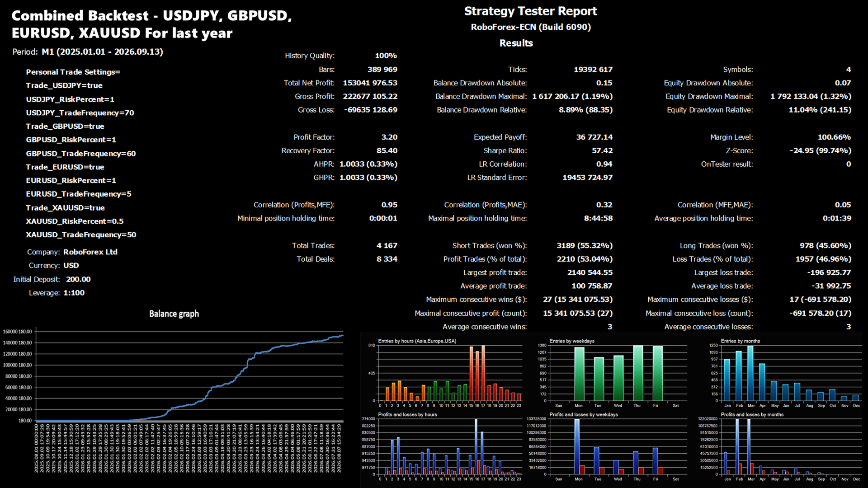
Task: Click the Balance graph title
Action: [x=174, y=314]
